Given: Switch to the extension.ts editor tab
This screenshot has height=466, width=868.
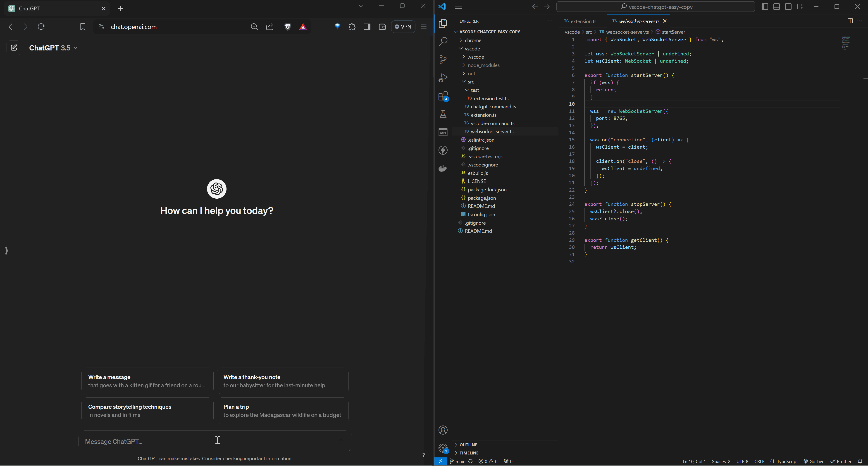Looking at the screenshot, I should 583,21.
